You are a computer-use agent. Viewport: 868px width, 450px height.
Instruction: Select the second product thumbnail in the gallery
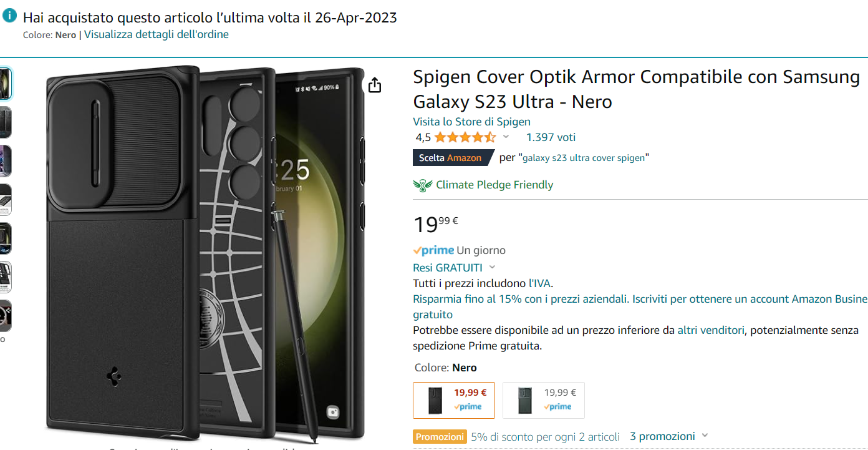tap(4, 122)
